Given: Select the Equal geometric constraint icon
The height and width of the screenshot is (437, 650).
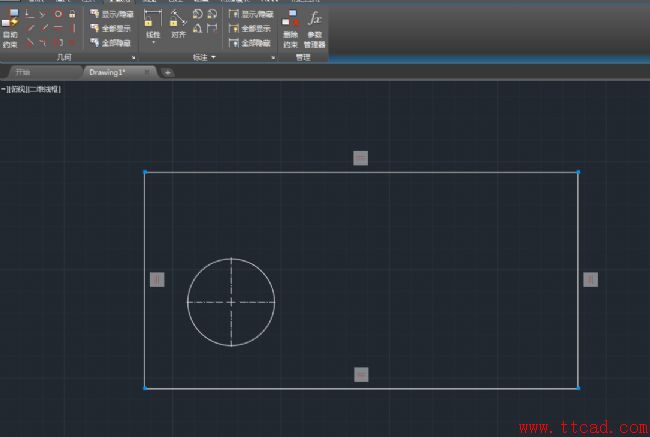Looking at the screenshot, I should pyautogui.click(x=72, y=42).
